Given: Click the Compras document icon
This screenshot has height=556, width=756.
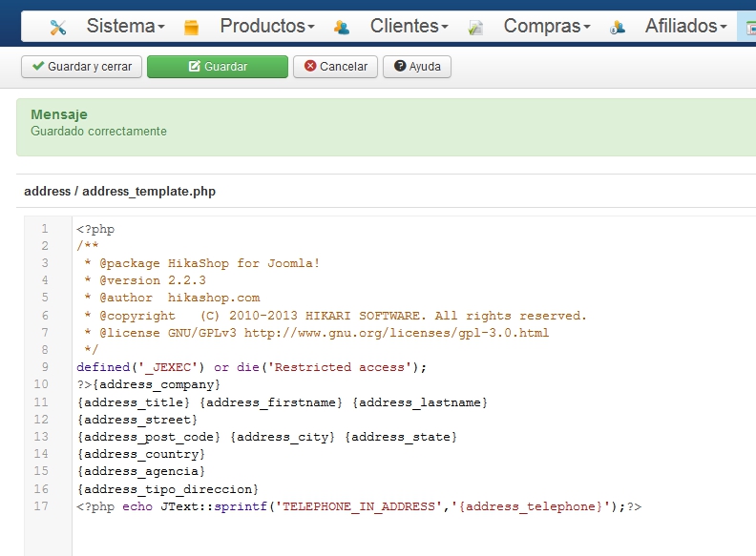Looking at the screenshot, I should [475, 28].
